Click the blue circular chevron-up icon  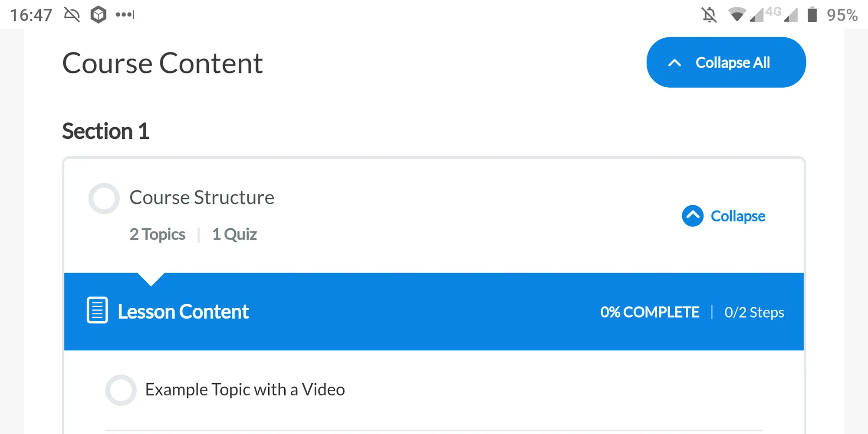coord(693,216)
